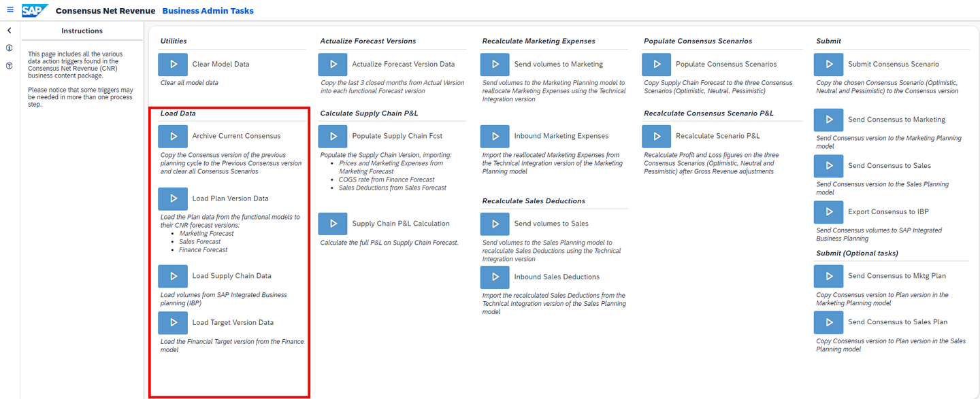The height and width of the screenshot is (399, 980).
Task: Collapse the Instructions panel with back chevron
Action: 10,31
